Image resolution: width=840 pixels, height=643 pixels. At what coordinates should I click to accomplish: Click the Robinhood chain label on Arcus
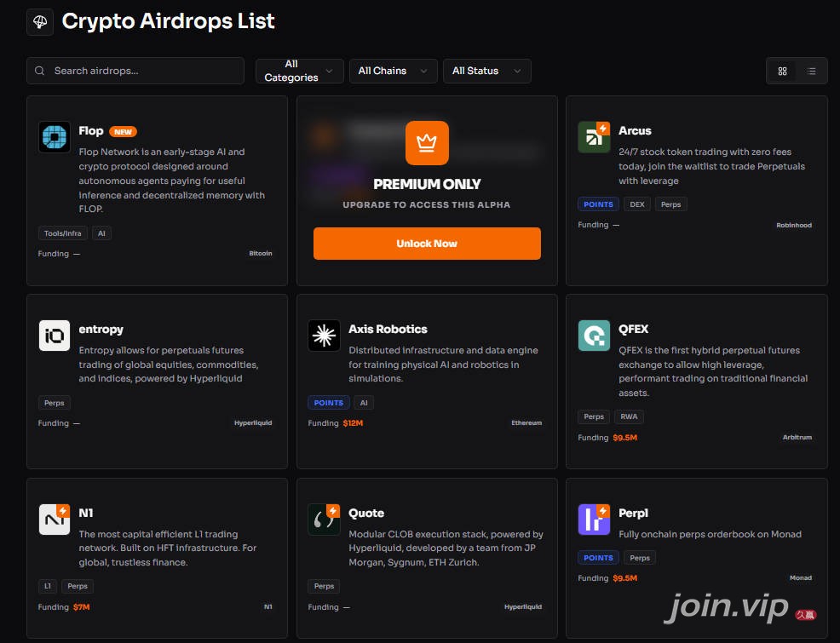point(794,225)
